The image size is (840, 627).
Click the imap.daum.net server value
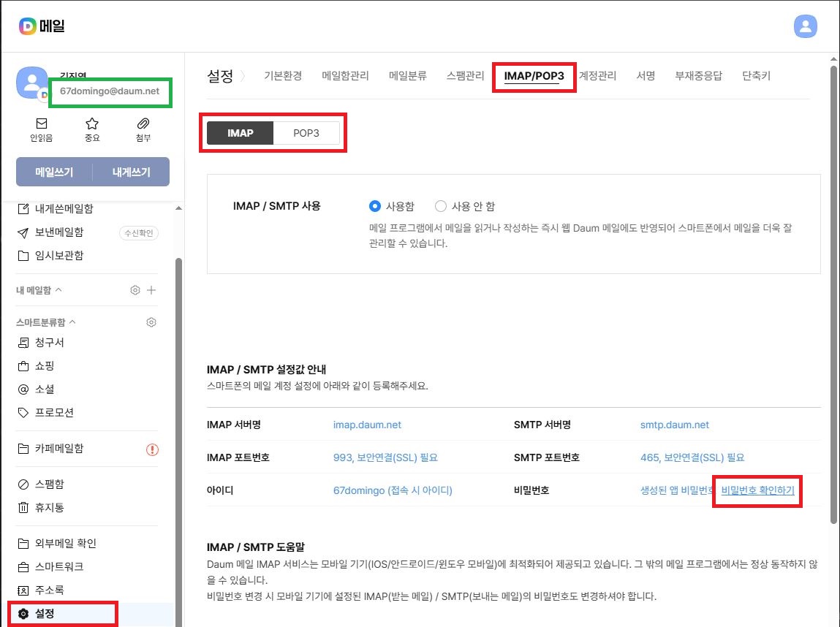[x=367, y=425]
